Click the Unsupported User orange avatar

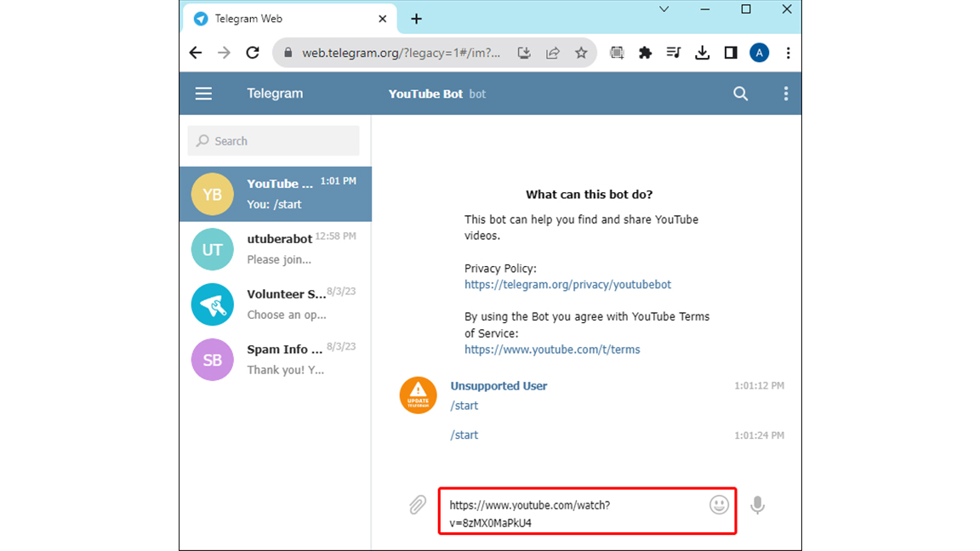coord(419,395)
